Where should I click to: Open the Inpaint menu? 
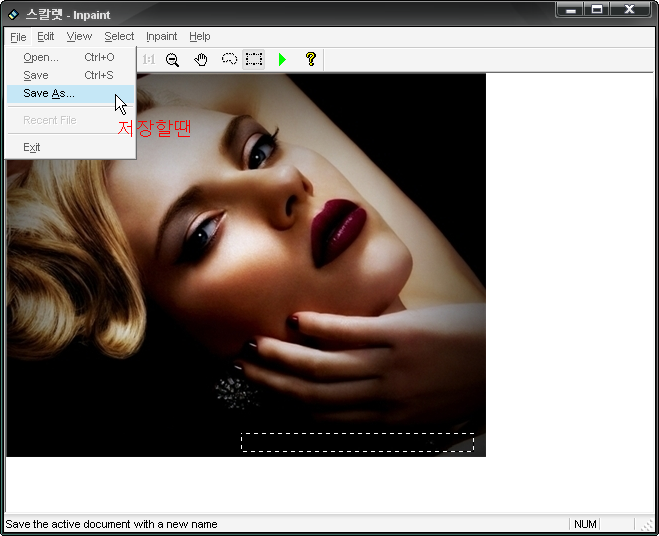(161, 36)
